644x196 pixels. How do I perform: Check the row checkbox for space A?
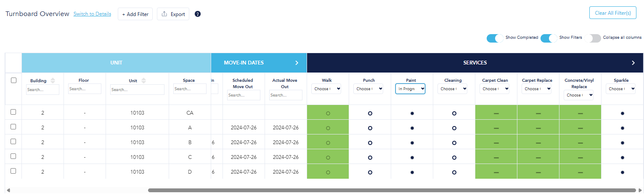[13, 127]
